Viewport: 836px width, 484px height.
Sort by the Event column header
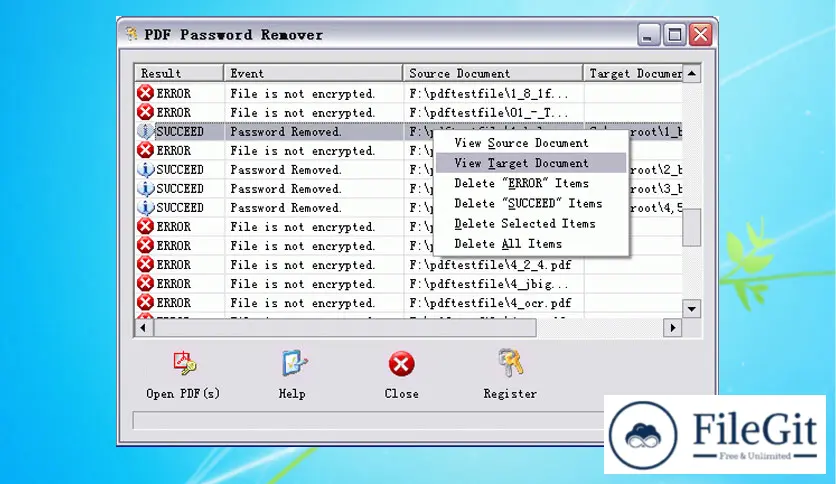pos(314,73)
